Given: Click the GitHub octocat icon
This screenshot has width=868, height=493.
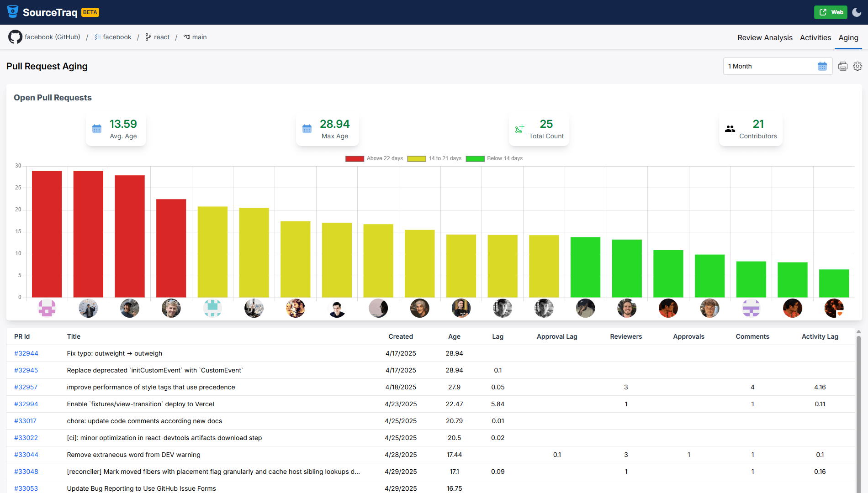Looking at the screenshot, I should click(x=15, y=37).
